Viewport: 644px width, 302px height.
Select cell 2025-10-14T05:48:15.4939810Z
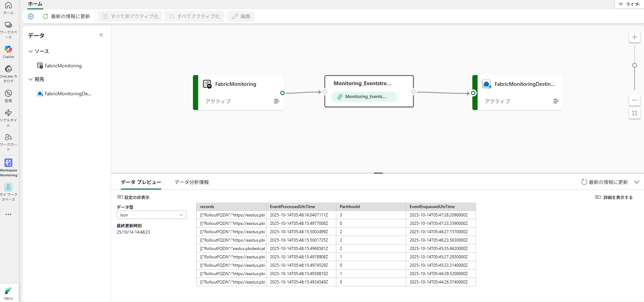click(x=301, y=274)
